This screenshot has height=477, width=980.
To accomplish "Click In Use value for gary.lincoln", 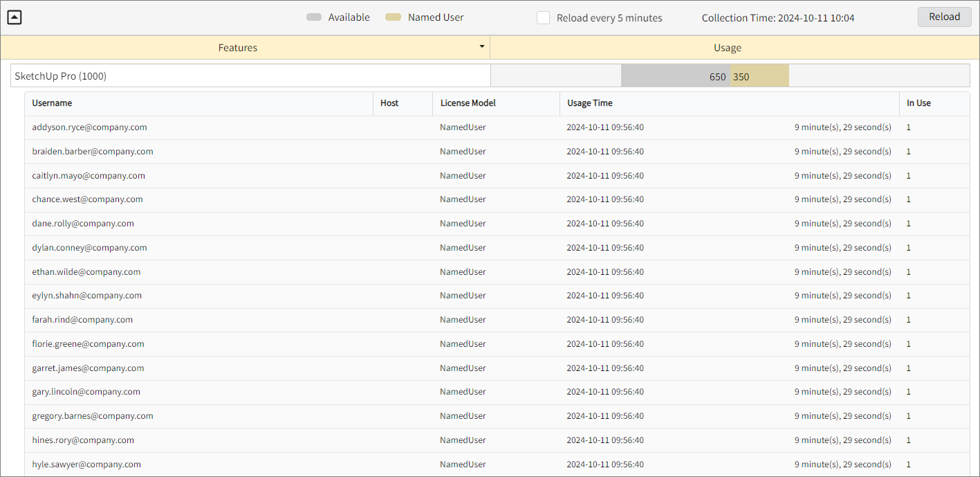I will 909,392.
